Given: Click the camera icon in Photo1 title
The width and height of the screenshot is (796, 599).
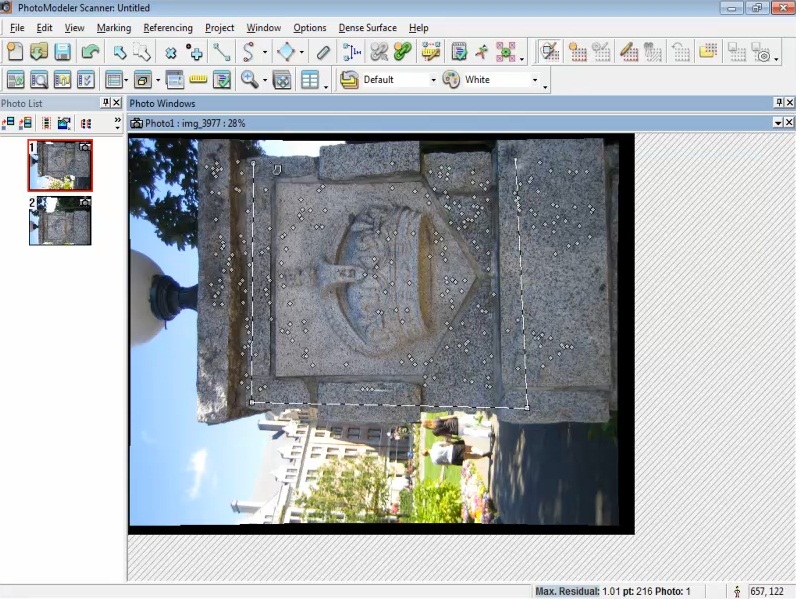Looking at the screenshot, I should pyautogui.click(x=137, y=123).
